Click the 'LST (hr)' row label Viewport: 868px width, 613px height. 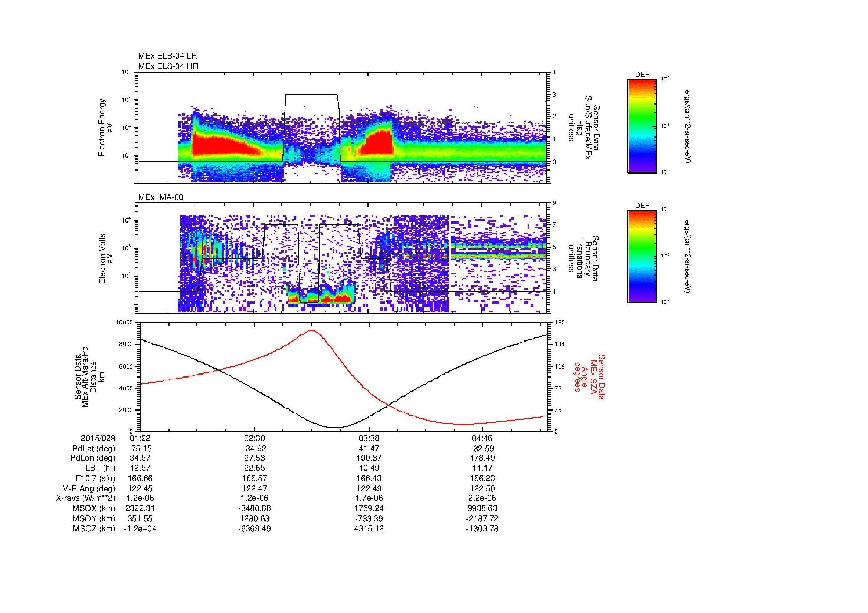tap(100, 468)
